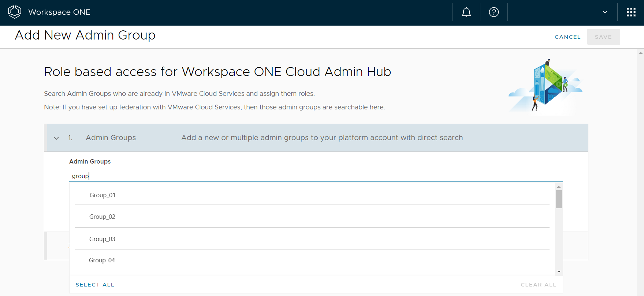Collapse the Admin Groups step chevron

[x=56, y=138]
